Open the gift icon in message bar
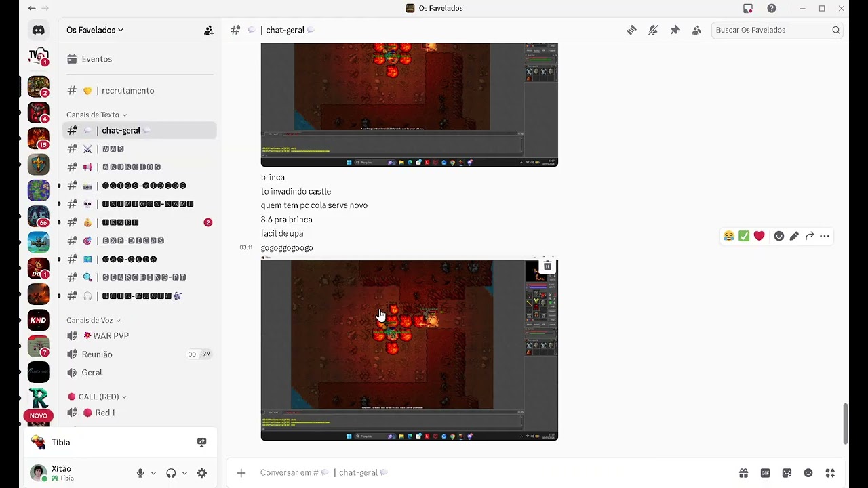The height and width of the screenshot is (488, 868). (744, 473)
